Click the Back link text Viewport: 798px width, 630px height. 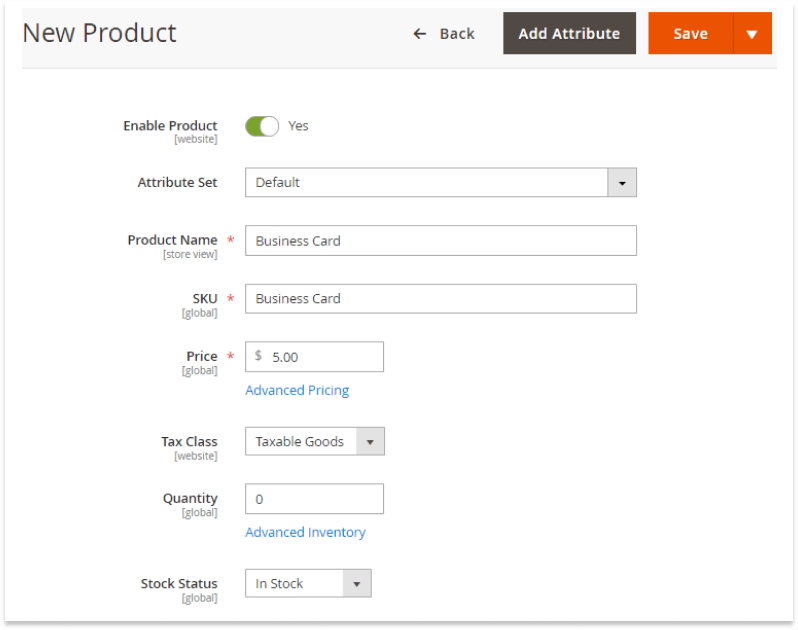(x=457, y=34)
